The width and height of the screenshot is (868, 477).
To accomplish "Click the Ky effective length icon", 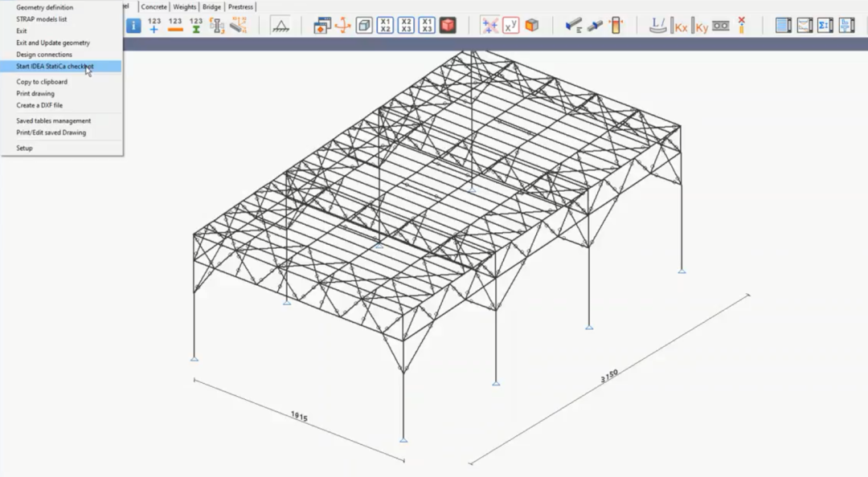I will pos(701,26).
